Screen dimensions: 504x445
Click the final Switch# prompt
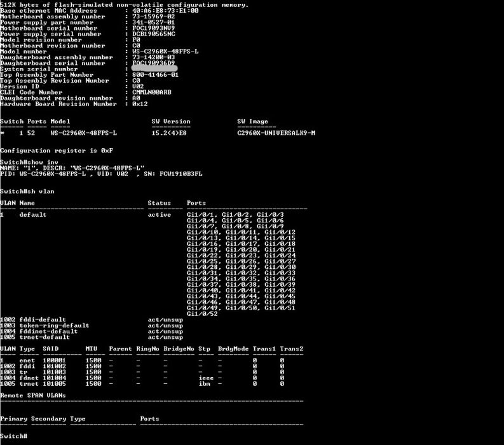click(14, 436)
